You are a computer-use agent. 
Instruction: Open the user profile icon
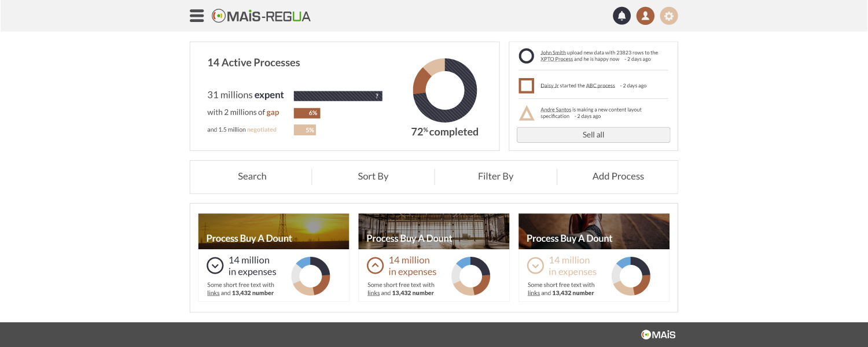[x=645, y=16]
